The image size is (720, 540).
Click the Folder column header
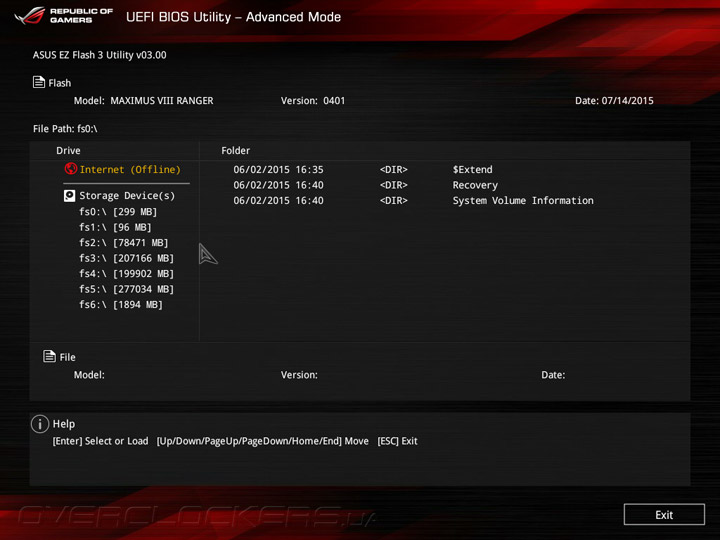[x=236, y=151]
